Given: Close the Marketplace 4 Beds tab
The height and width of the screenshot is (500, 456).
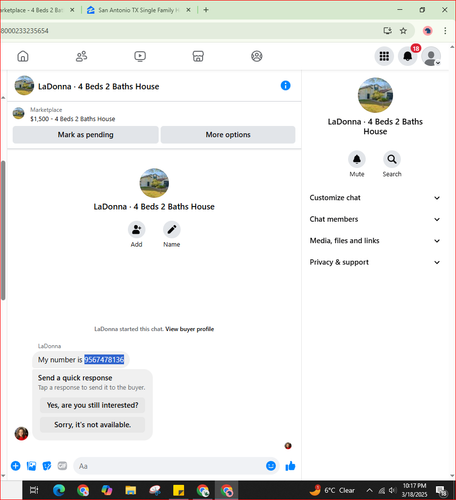Looking at the screenshot, I should tap(72, 10).
